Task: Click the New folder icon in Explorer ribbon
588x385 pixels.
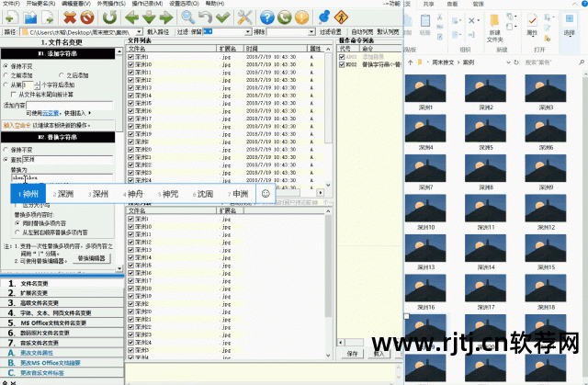Action: [x=494, y=21]
